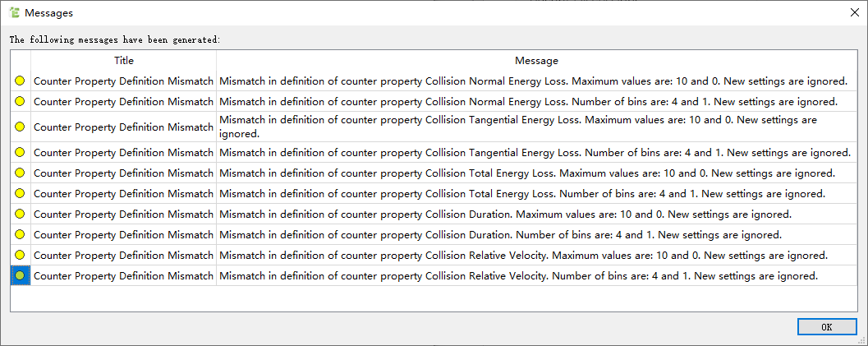
Task: Click the highlighted icon for Relative Velocity bins row
Action: tap(20, 275)
